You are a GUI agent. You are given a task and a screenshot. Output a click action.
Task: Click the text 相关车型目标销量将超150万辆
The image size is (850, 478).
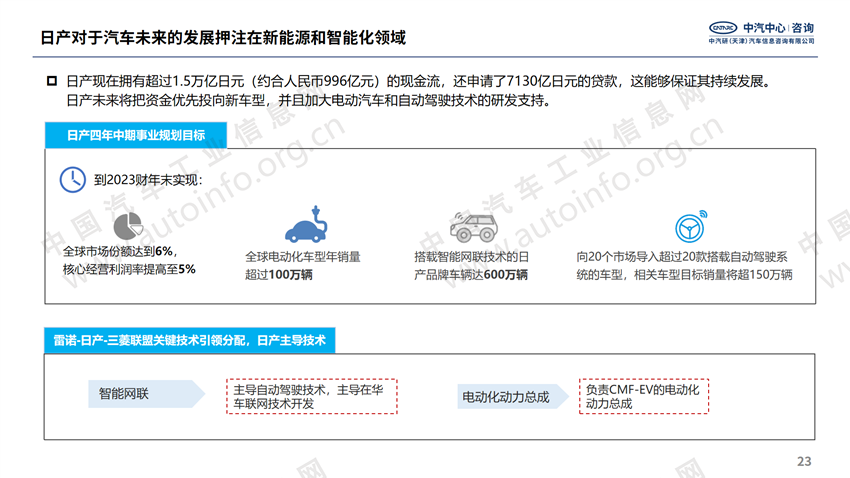[x=713, y=275]
